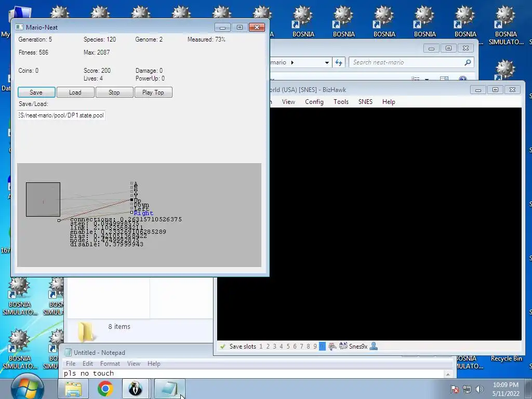
Task: Click the Action Center flag tray icon
Action: tap(455, 389)
